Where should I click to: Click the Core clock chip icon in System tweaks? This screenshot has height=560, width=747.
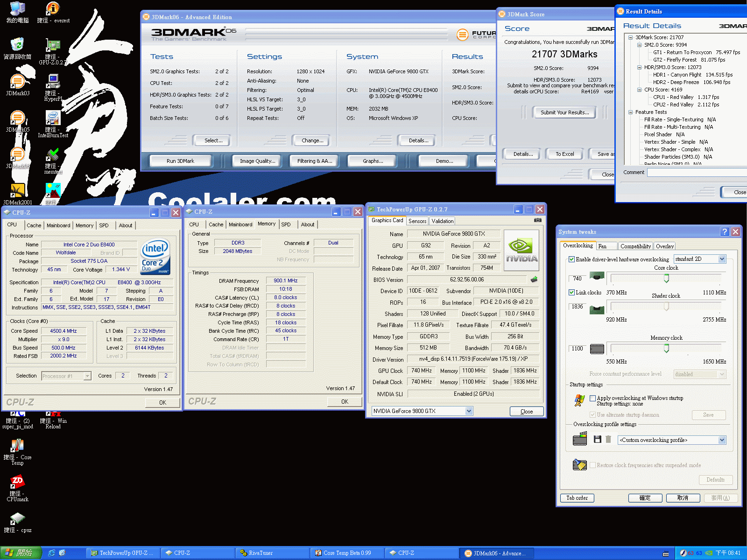597,276
